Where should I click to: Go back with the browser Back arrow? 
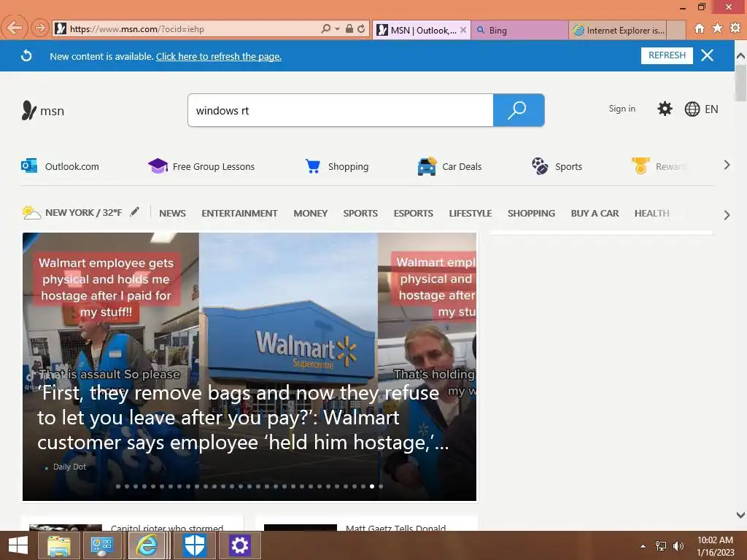tap(15, 28)
